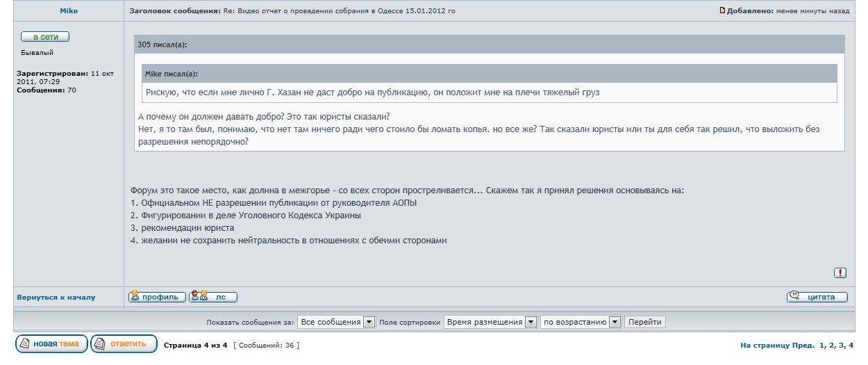Navigate to page 3 of the thread
The height and width of the screenshot is (365, 868).
(x=841, y=346)
